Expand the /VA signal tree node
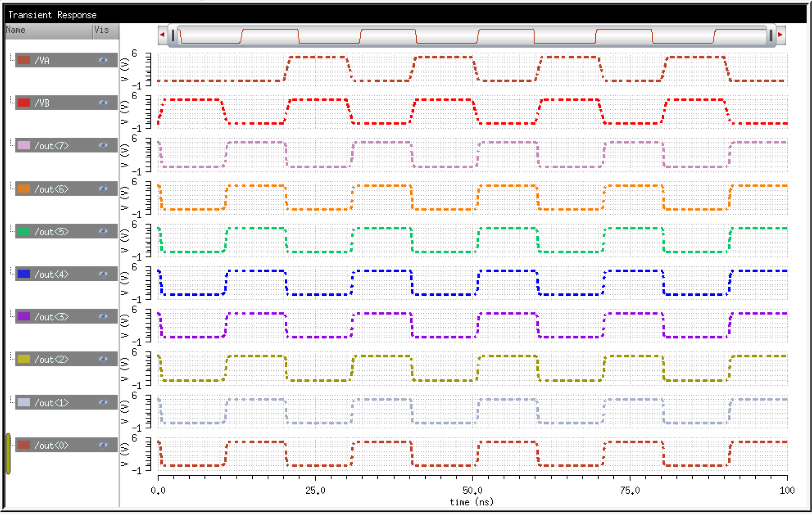 (x=12, y=58)
